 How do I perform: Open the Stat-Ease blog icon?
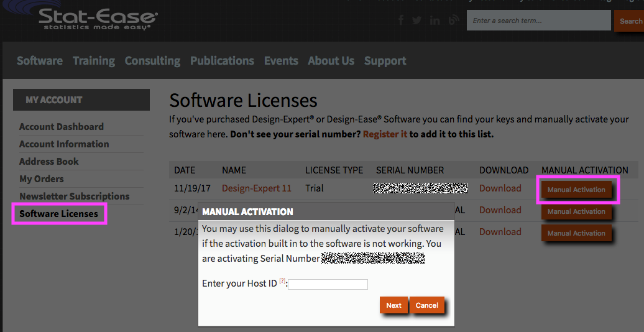(x=453, y=20)
